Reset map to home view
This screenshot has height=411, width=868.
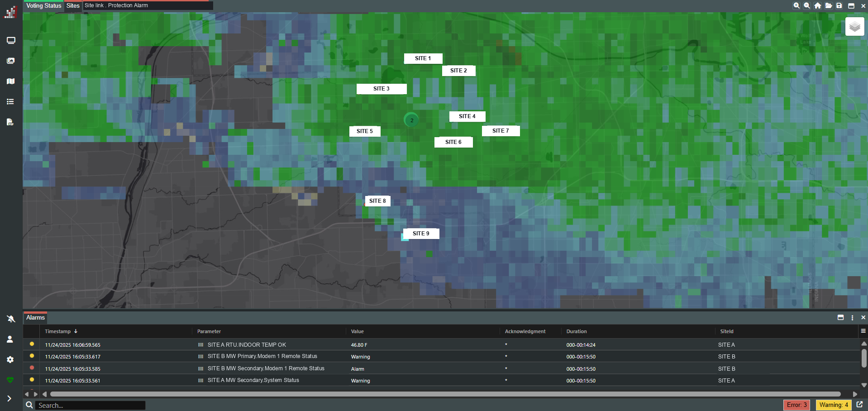[818, 6]
